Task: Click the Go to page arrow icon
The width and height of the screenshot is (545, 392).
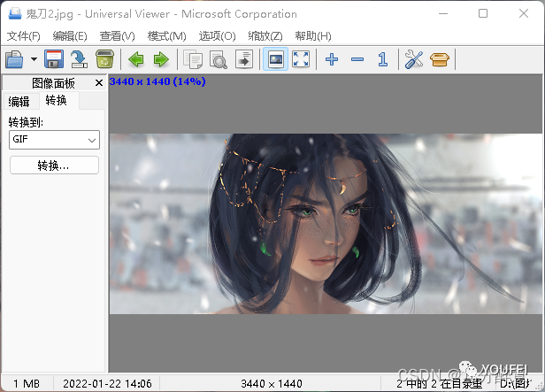Action: pos(244,59)
